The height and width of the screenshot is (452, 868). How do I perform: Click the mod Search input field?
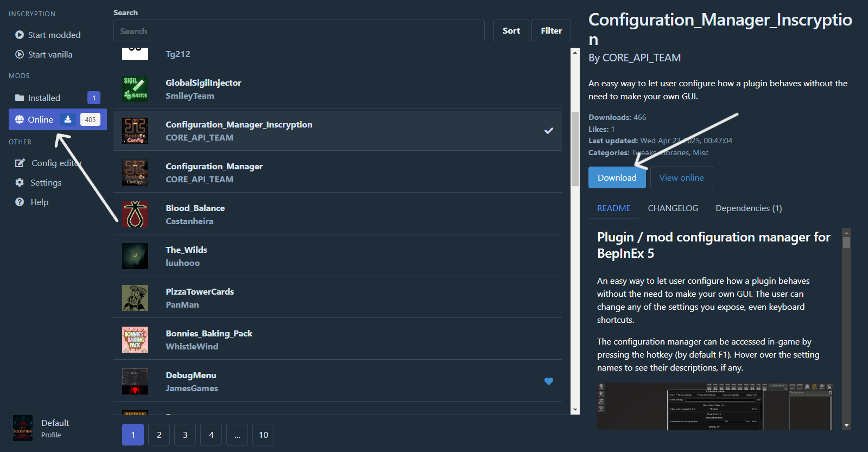pos(299,31)
